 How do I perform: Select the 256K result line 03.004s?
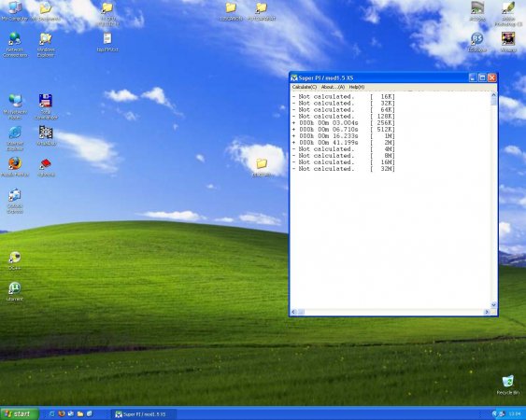coord(344,123)
